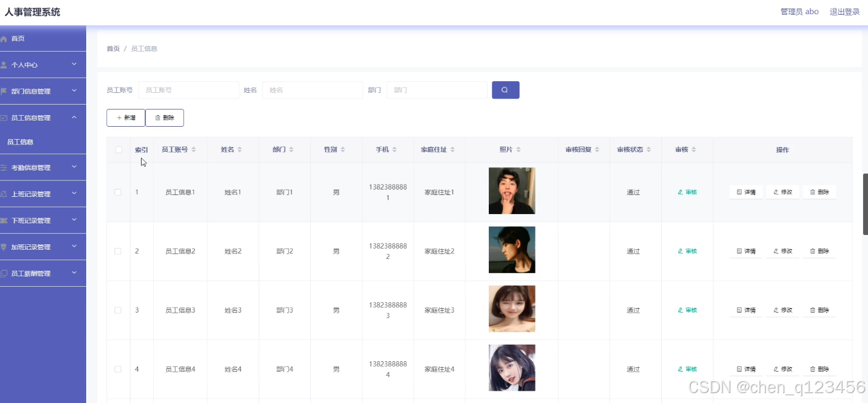Sort table by 照片 column arrows
The width and height of the screenshot is (868, 403).
point(518,150)
